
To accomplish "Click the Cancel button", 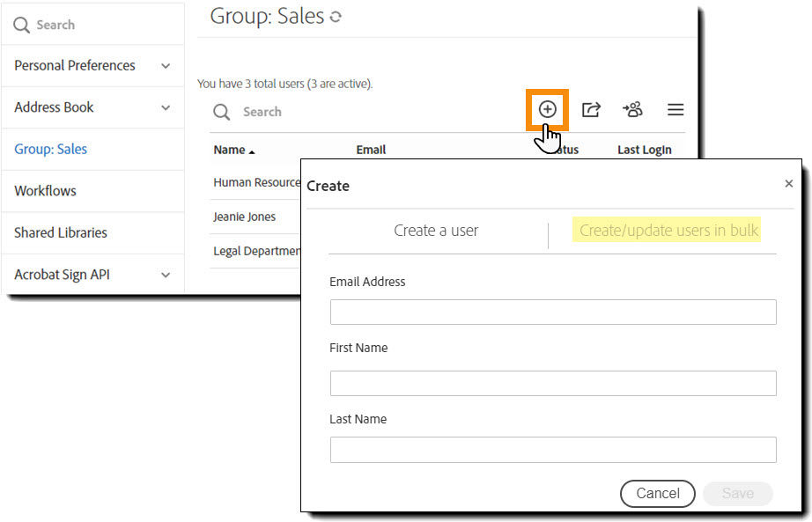I will [x=657, y=494].
